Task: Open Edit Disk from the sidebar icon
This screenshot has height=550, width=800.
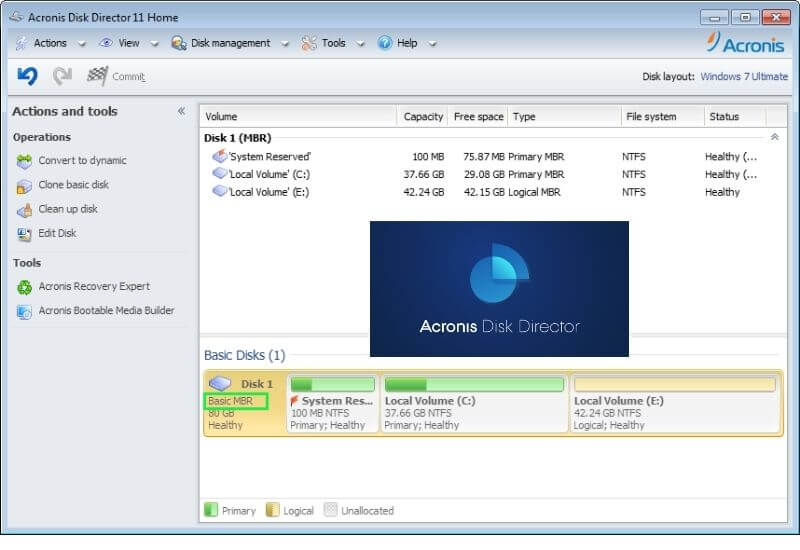Action: point(25,234)
